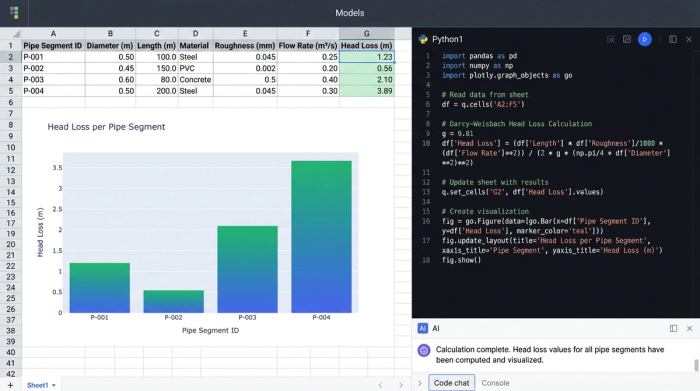Click the 'Roughness (mm)' header cell
This screenshot has height=391, width=700.
(x=245, y=46)
